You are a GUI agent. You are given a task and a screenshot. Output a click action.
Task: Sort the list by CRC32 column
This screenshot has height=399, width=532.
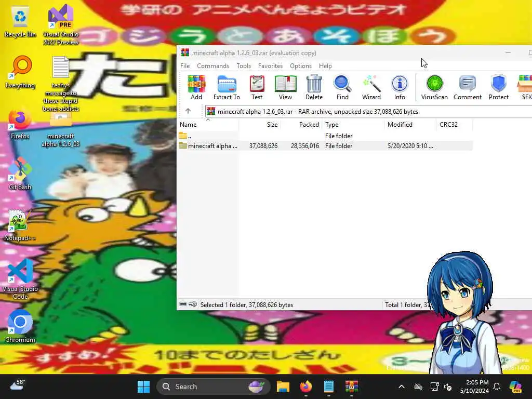point(454,125)
